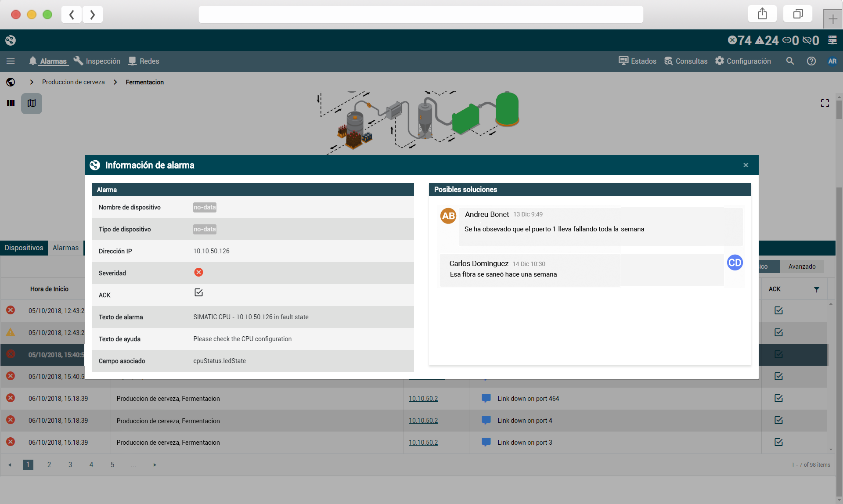Image resolution: width=843 pixels, height=504 pixels.
Task: Toggle the ACK checkbox in alarm dialog
Action: [198, 292]
